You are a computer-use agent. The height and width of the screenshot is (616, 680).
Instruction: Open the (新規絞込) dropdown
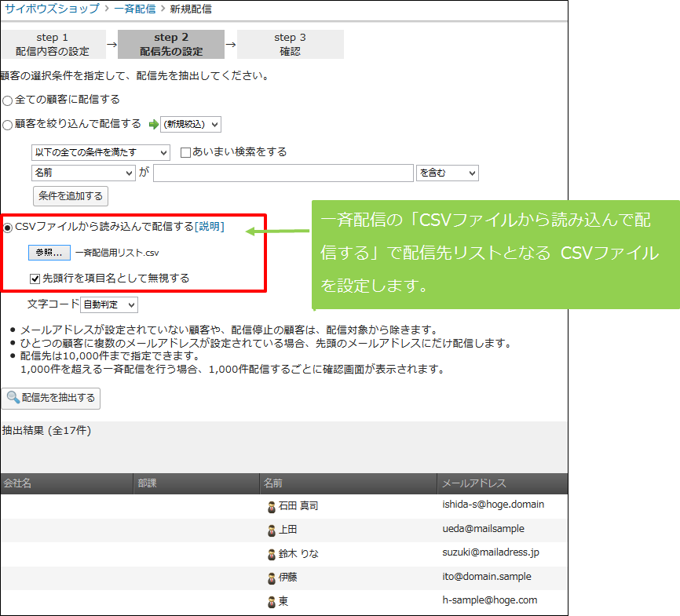(x=191, y=125)
